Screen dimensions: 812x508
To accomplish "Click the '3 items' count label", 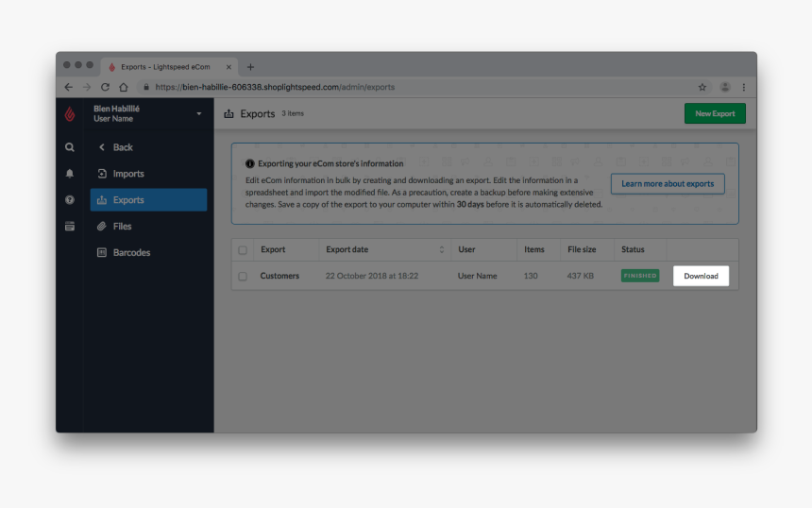I will click(293, 113).
